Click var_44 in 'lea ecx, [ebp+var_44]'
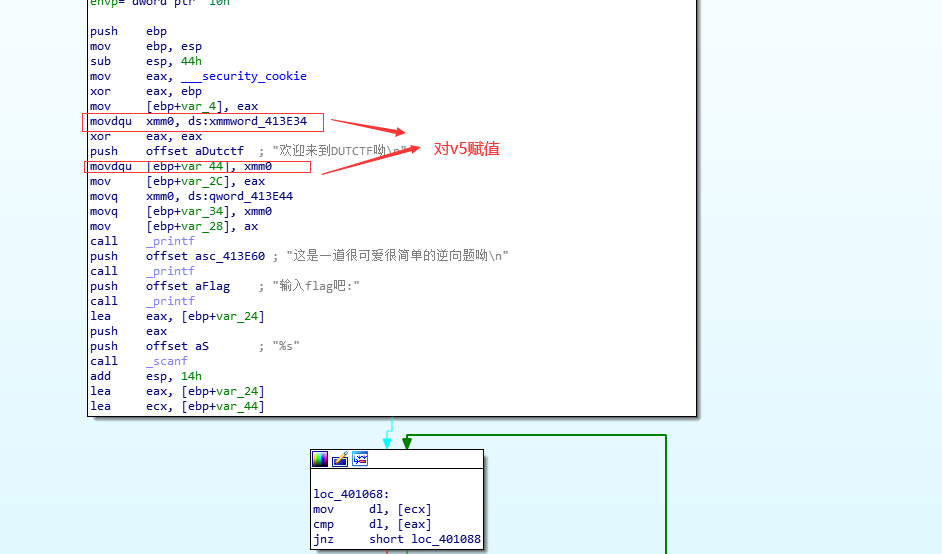 coord(237,406)
